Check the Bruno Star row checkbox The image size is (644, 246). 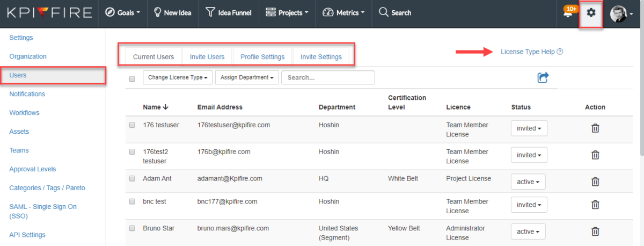133,228
